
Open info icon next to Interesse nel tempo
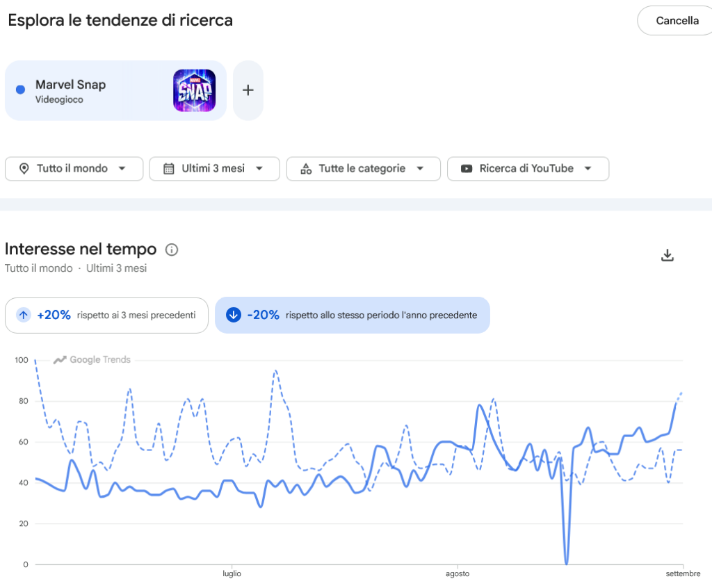172,250
